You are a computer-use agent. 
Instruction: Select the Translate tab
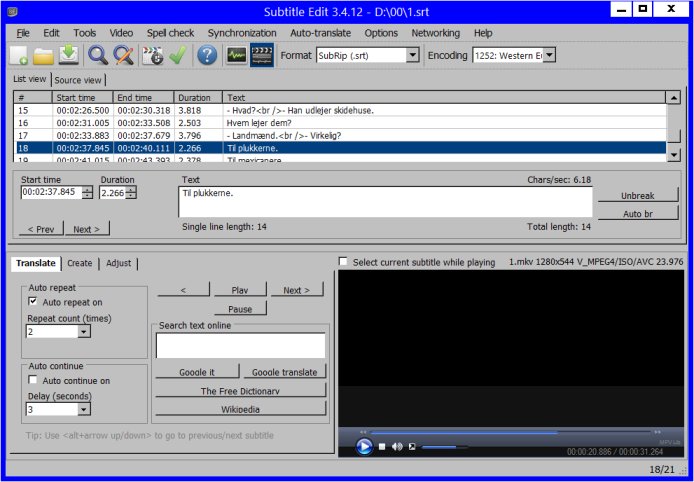click(x=35, y=263)
